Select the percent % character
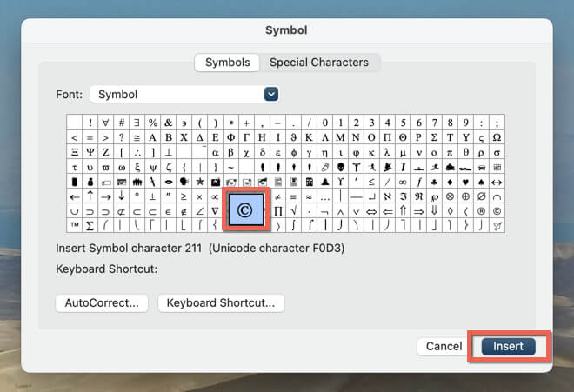Screen dimensions: 574x392 [153, 123]
